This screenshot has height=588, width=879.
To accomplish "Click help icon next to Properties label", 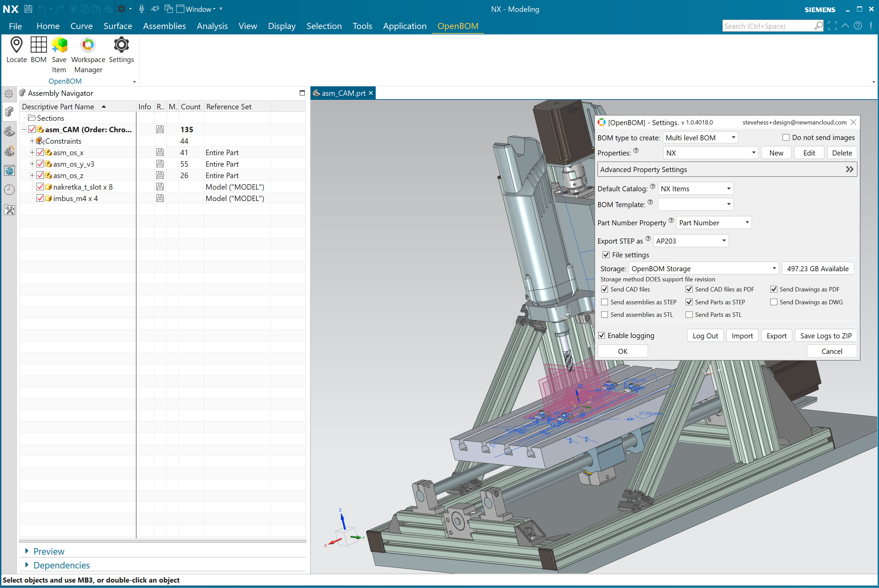I will coord(636,150).
